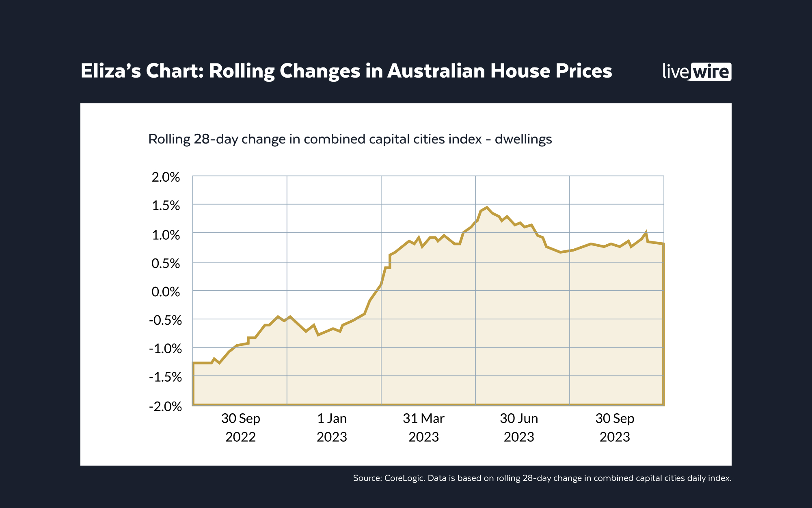Click the "31 Mar 2023" x-axis label
812x508 pixels.
tap(423, 428)
